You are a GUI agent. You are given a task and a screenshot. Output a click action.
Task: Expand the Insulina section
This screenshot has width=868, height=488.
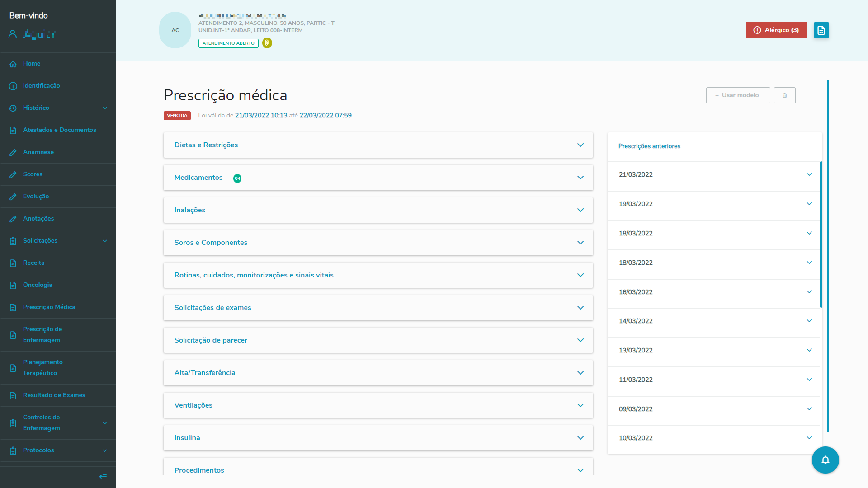(x=580, y=438)
